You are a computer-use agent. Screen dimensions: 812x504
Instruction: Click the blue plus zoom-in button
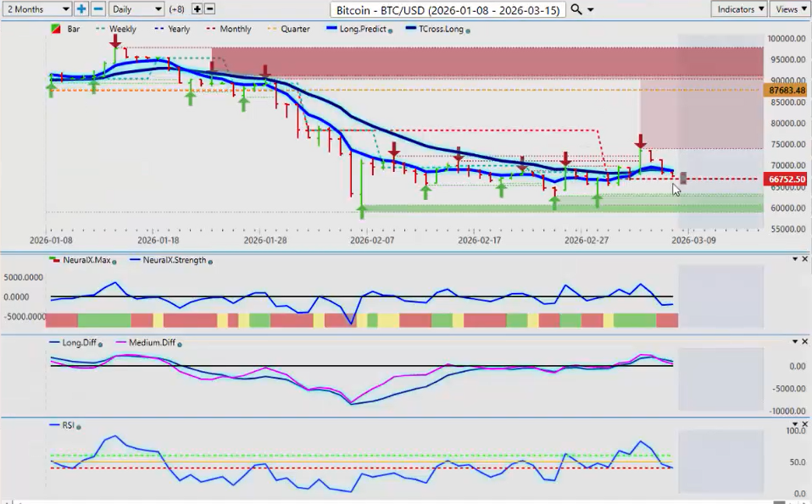click(x=81, y=8)
